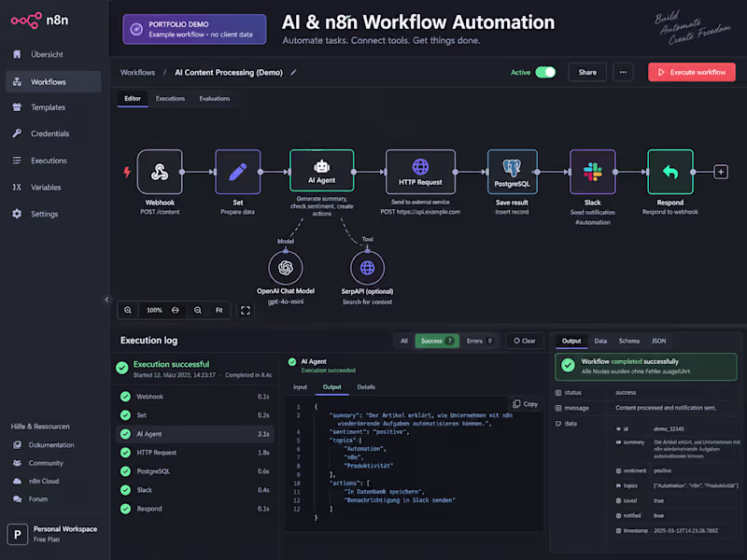Edit workflow name with pencil icon
The height and width of the screenshot is (560, 747).
coord(293,73)
